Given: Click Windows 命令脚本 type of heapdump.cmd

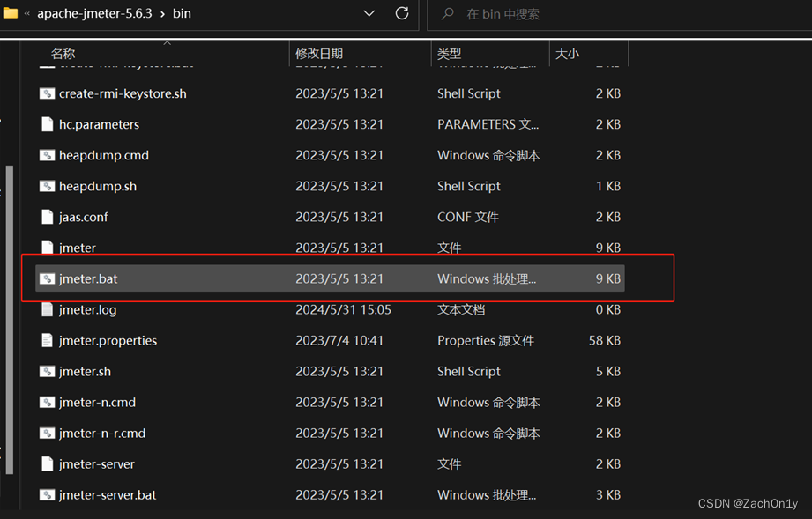Looking at the screenshot, I should pyautogui.click(x=488, y=155).
